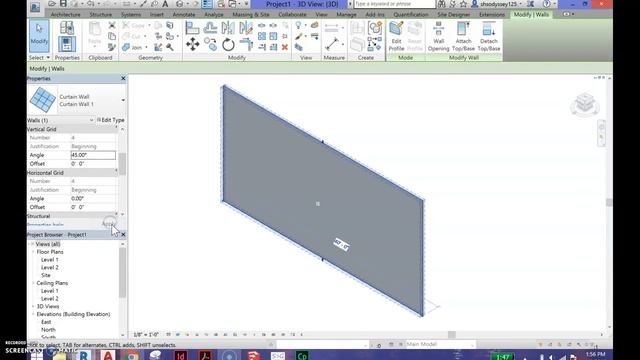640x360 pixels.
Task: Click Attach Top/Base tool
Action: pyautogui.click(x=463, y=36)
